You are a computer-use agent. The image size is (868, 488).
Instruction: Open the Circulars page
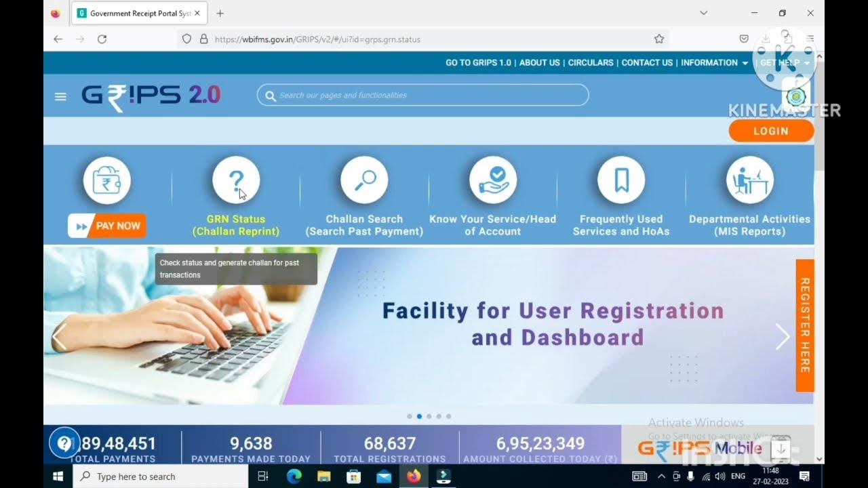(x=591, y=62)
